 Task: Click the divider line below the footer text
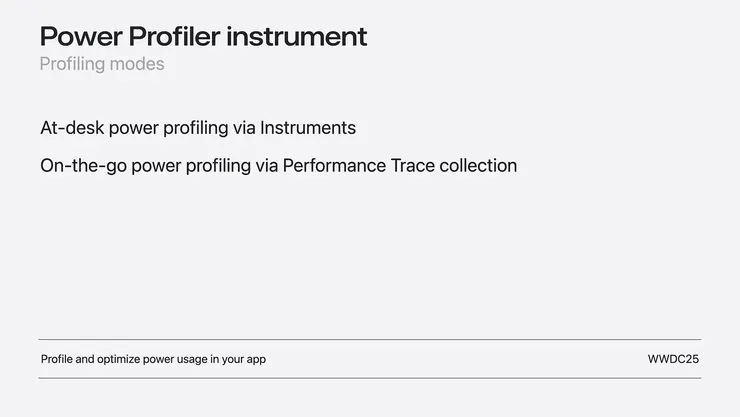point(370,378)
